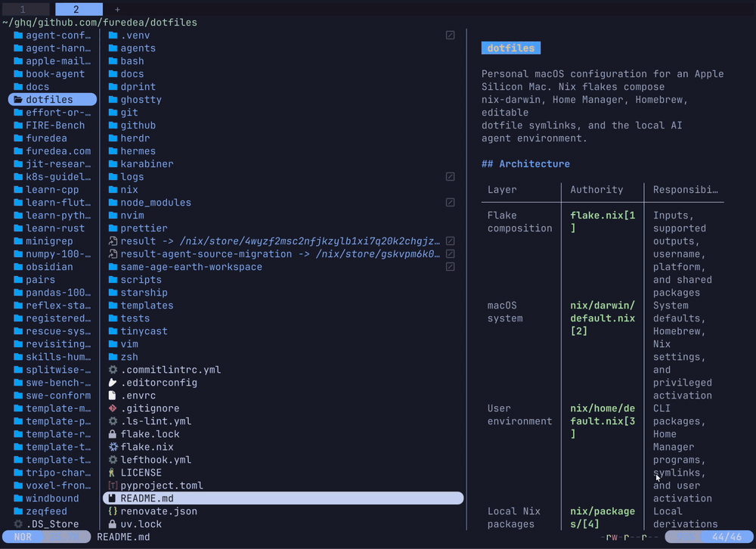Click the icon beside .editorconfig
The image size is (756, 549).
(x=113, y=383)
